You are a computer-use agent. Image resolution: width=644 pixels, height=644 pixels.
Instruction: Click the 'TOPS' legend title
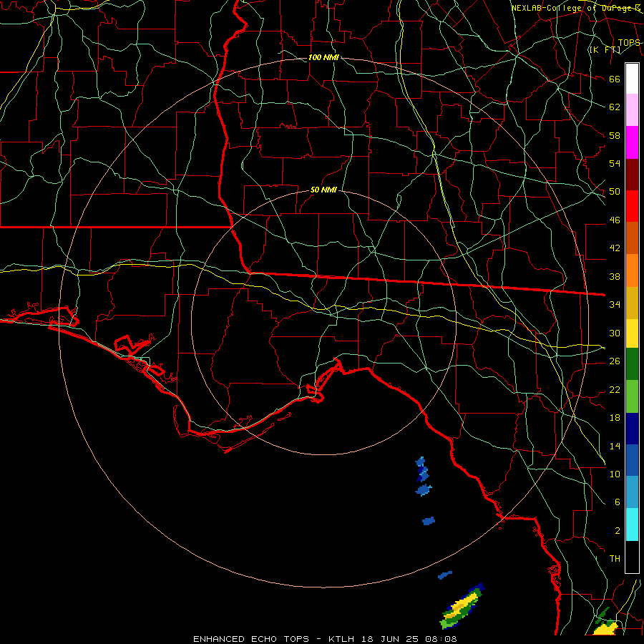pyautogui.click(x=629, y=43)
